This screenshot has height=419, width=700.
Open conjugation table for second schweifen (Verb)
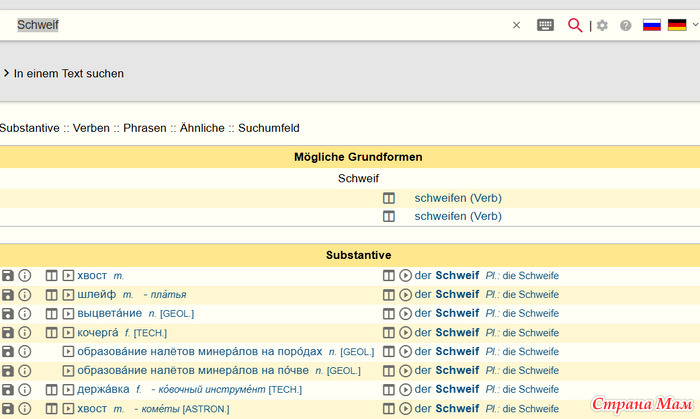pos(389,216)
